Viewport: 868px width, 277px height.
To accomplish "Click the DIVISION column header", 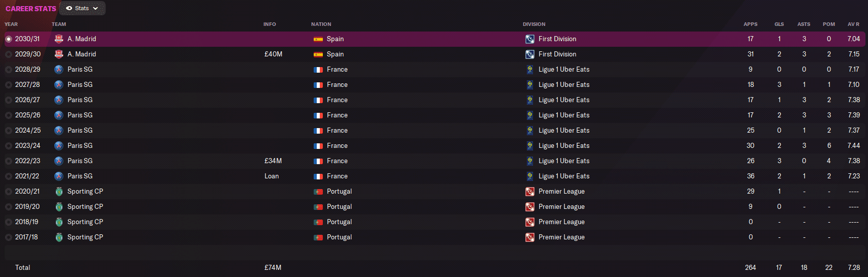I will click(534, 24).
